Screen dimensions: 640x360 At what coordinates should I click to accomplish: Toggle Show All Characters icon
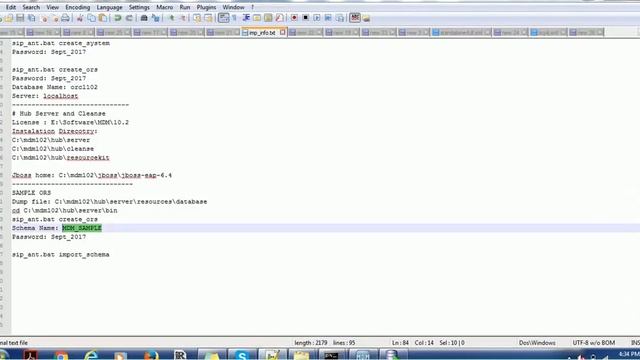pos(235,18)
